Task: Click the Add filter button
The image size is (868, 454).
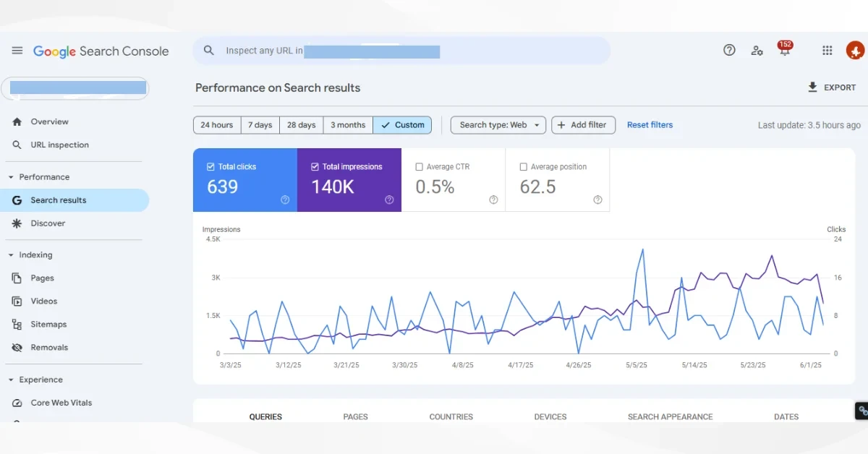Action: (x=584, y=125)
